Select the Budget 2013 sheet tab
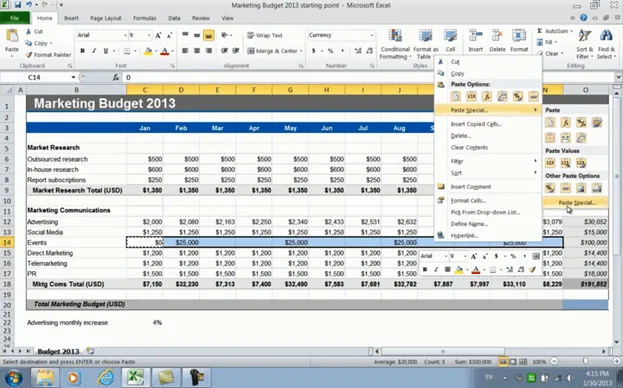The image size is (623, 388). coord(58,351)
